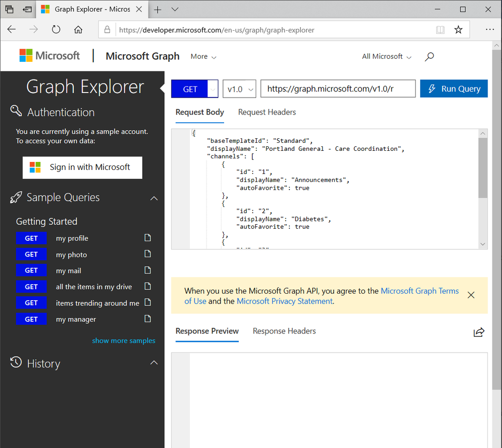Click the History clock icon
The image size is (502, 448).
point(16,363)
